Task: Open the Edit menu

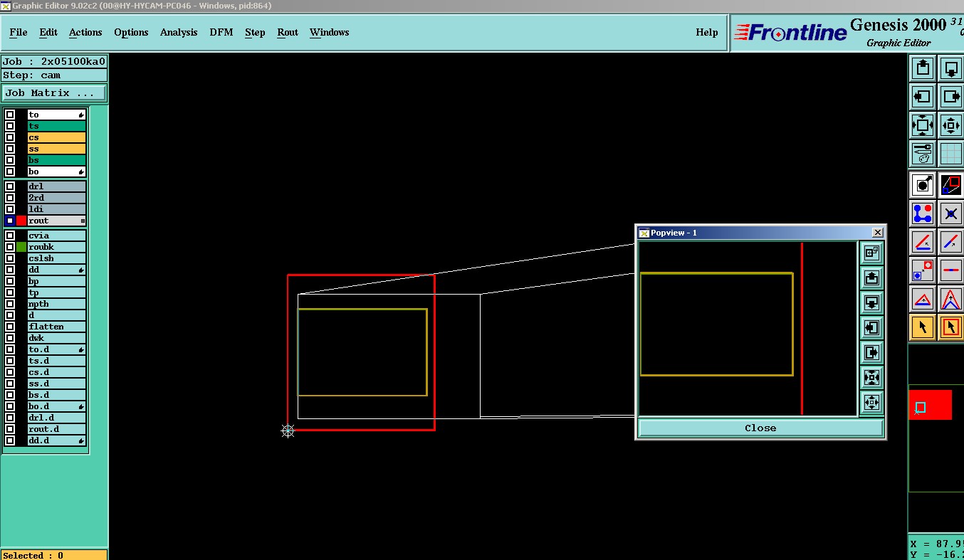Action: [48, 32]
